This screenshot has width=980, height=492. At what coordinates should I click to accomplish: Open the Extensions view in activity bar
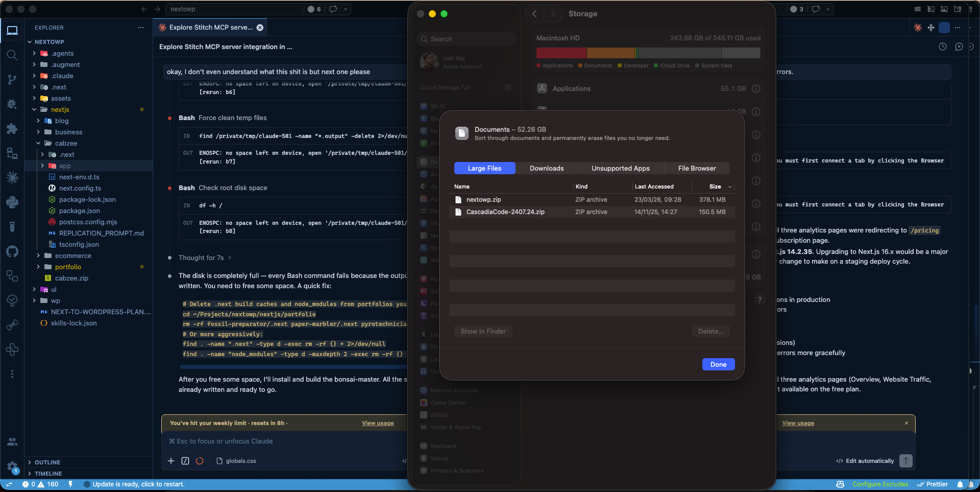click(x=12, y=129)
